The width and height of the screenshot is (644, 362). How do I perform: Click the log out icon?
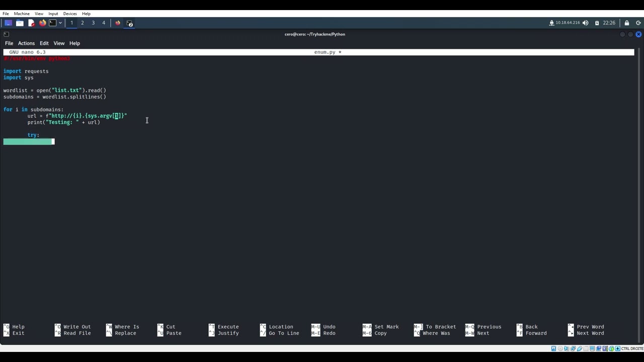point(638,23)
